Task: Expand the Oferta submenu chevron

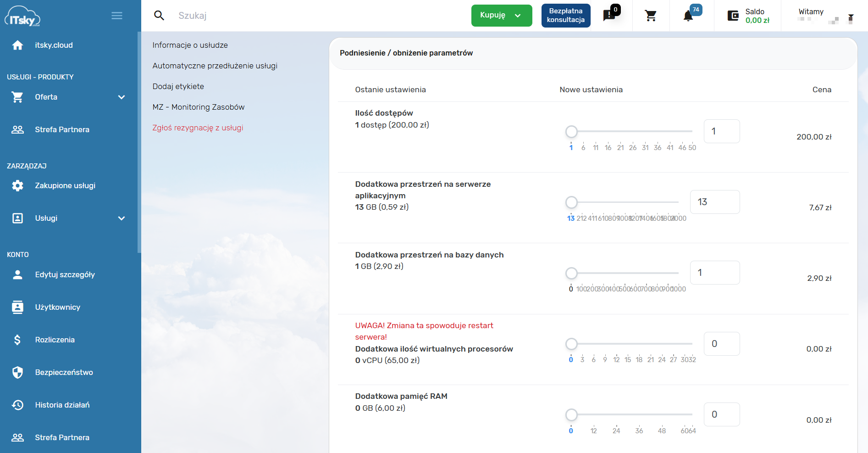Action: pyautogui.click(x=122, y=97)
